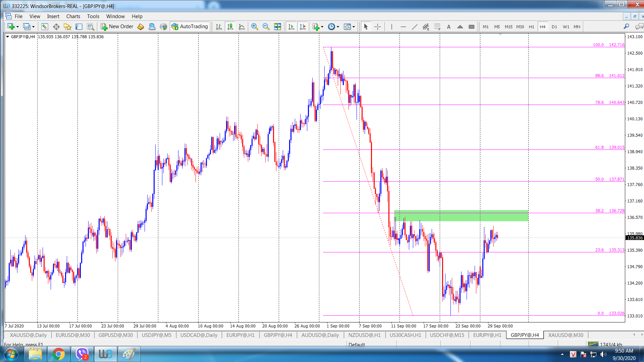Toggle chart auto scroll

pyautogui.click(x=291, y=26)
